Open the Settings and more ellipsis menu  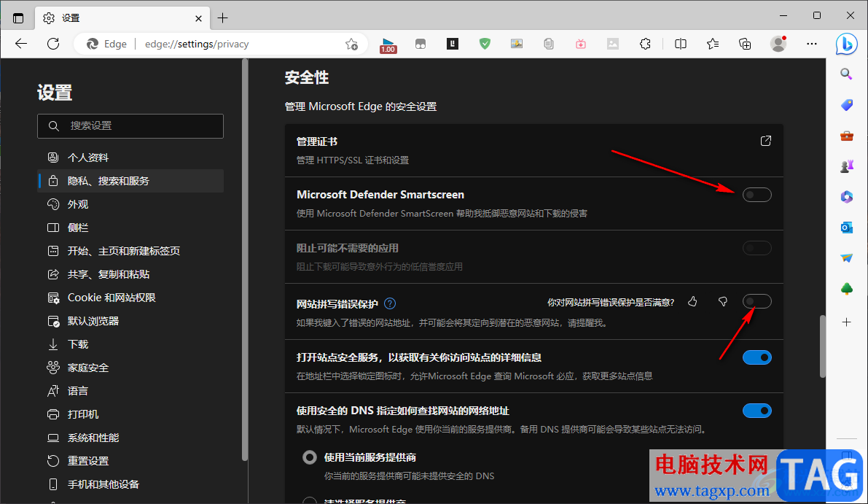(812, 44)
